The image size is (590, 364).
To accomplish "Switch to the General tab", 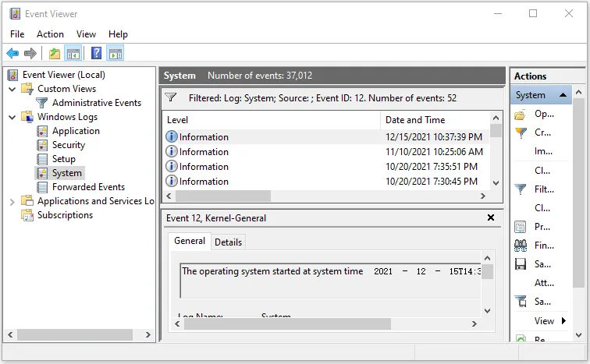I will pyautogui.click(x=190, y=241).
